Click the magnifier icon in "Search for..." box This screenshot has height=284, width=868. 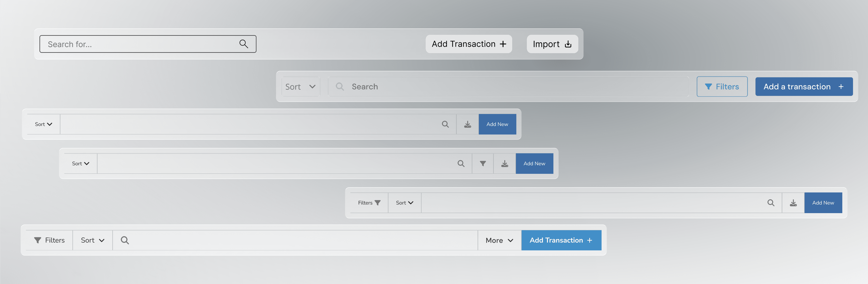[x=244, y=44]
